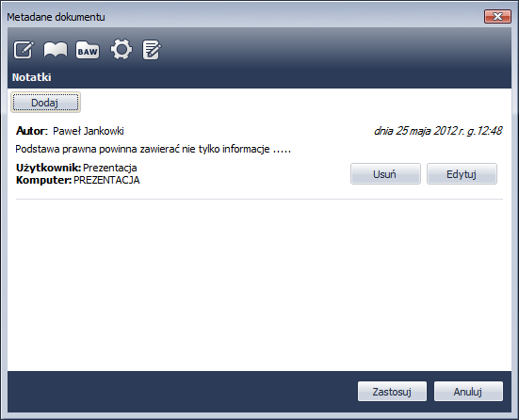
Task: Select the Komputer value PREZENTACJA
Action: click(x=106, y=180)
